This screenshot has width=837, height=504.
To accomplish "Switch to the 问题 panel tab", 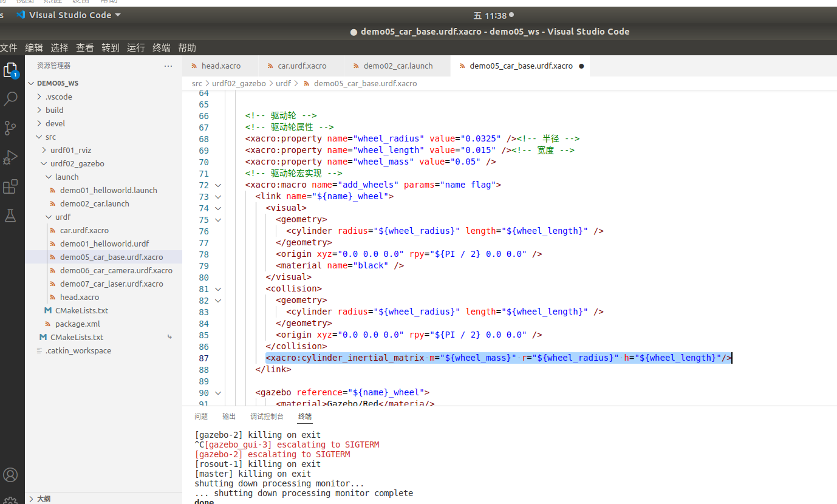I will tap(201, 417).
